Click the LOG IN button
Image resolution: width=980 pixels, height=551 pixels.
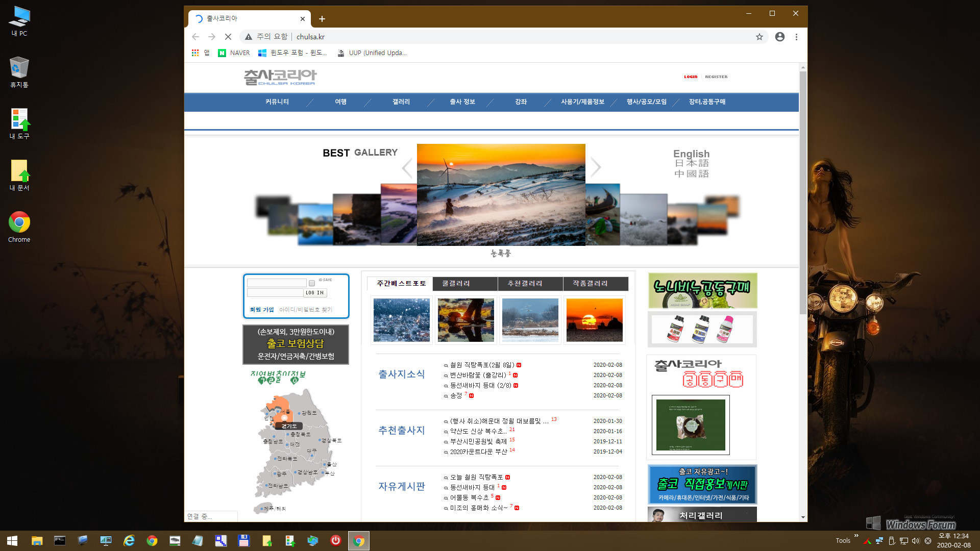click(x=315, y=292)
